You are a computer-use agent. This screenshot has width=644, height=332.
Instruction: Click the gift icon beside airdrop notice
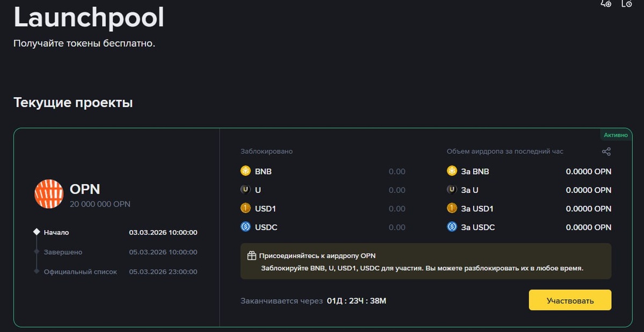(x=252, y=256)
